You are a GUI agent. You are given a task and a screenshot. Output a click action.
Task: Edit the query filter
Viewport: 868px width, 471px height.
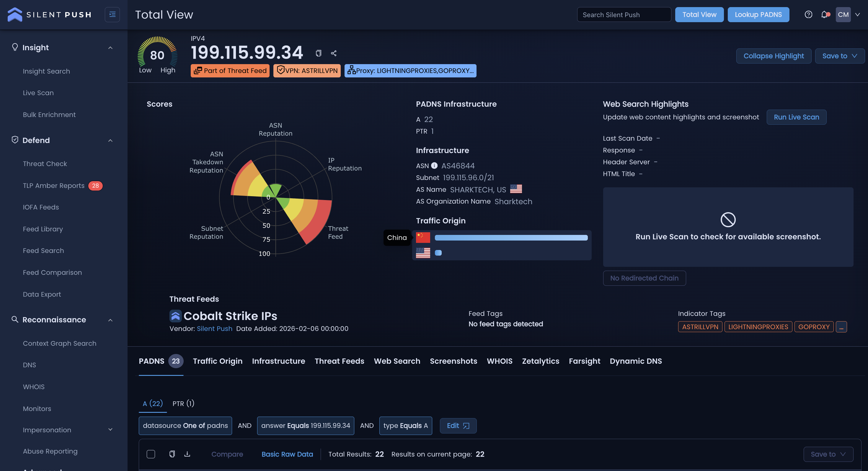tap(458, 425)
